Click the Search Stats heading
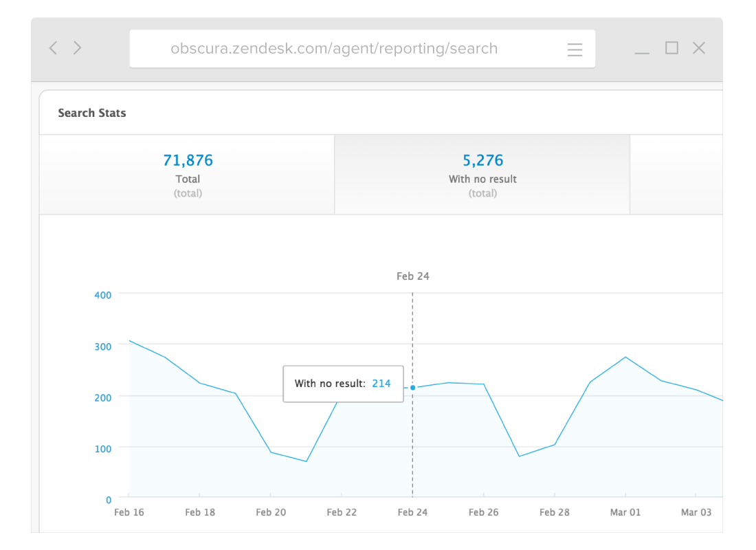Screen dimensions: 756x550 (92, 113)
